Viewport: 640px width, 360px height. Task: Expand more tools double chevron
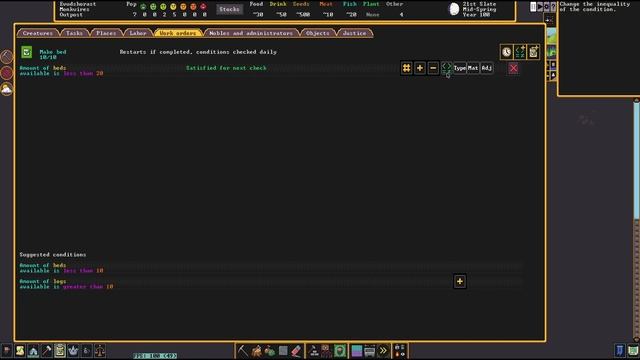383,351
